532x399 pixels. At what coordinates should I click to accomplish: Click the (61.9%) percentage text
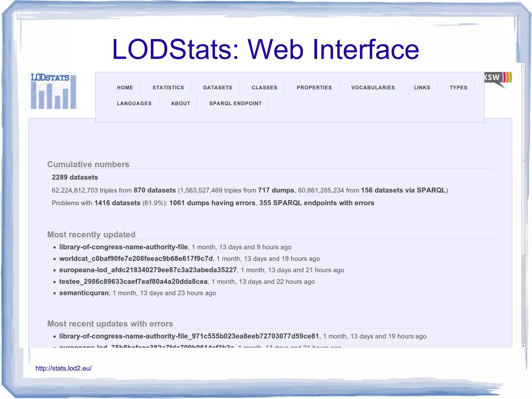tap(155, 203)
